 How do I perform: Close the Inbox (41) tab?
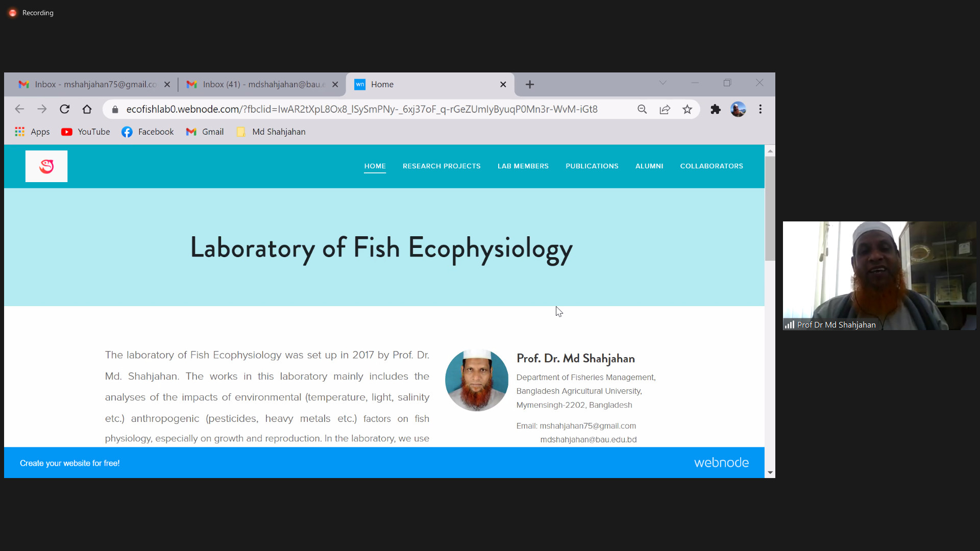coord(335,85)
